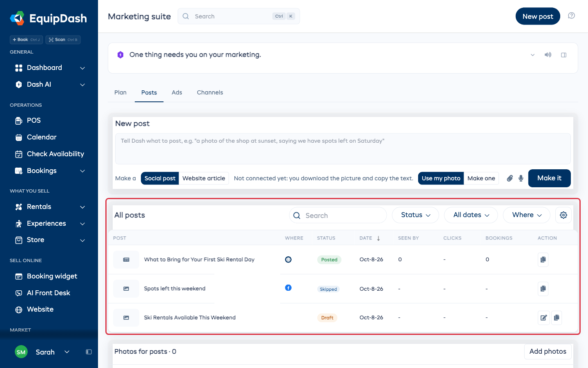Switch to the Plan tab
The image size is (588, 368).
point(120,92)
